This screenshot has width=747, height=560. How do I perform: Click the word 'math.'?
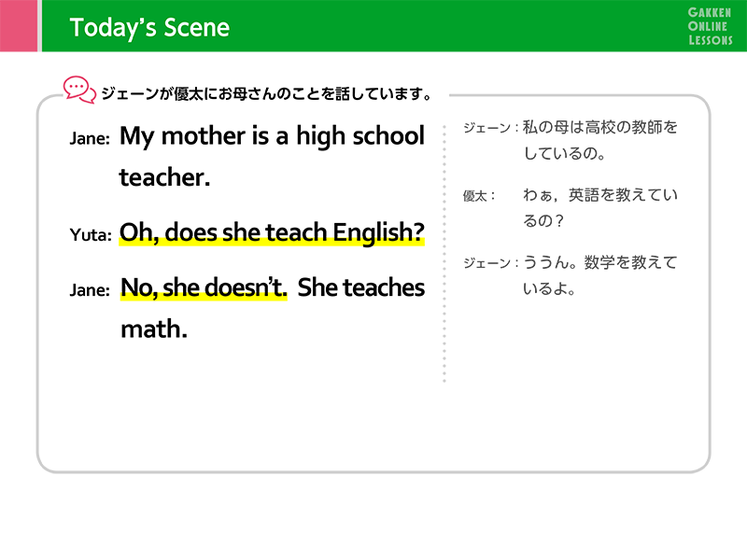click(154, 329)
